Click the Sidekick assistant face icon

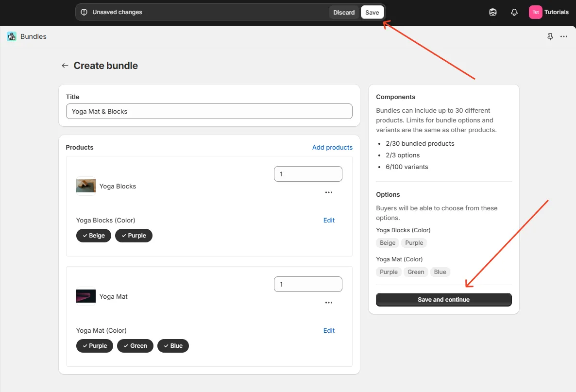tap(493, 12)
